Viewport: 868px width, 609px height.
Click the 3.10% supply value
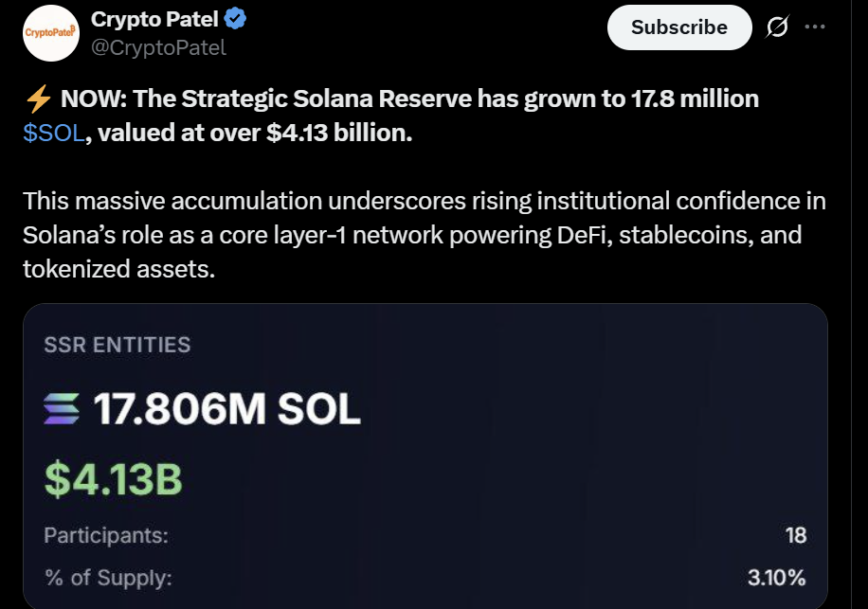(x=776, y=577)
